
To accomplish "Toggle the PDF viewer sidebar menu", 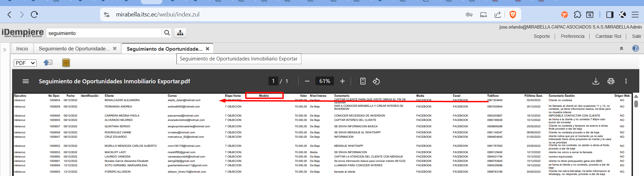I will [26, 81].
